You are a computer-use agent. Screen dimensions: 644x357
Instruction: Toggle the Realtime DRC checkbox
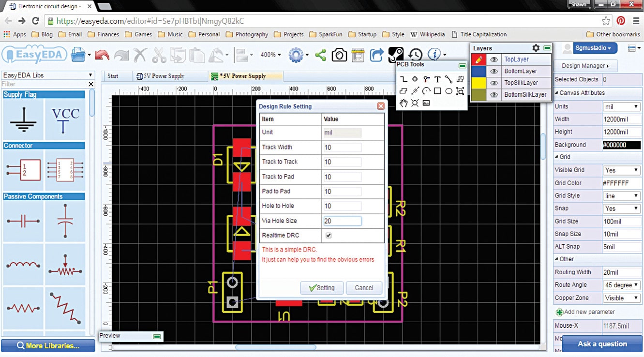[x=329, y=236]
